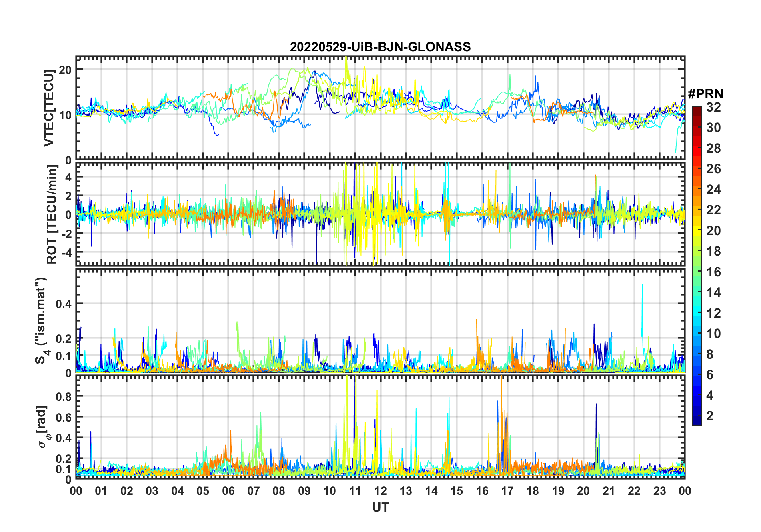Screen dimensions: 761x532
Task: Click the UT x-axis label
Action: pos(380,507)
